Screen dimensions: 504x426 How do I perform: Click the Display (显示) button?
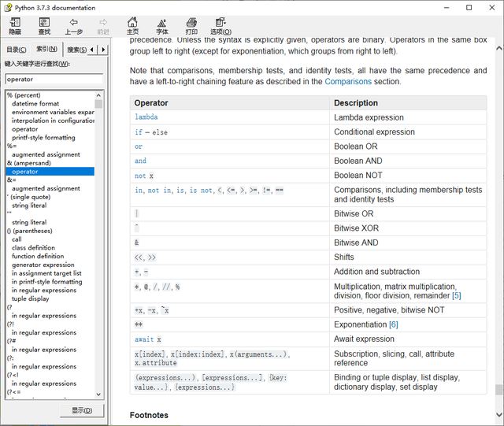pyautogui.click(x=82, y=410)
